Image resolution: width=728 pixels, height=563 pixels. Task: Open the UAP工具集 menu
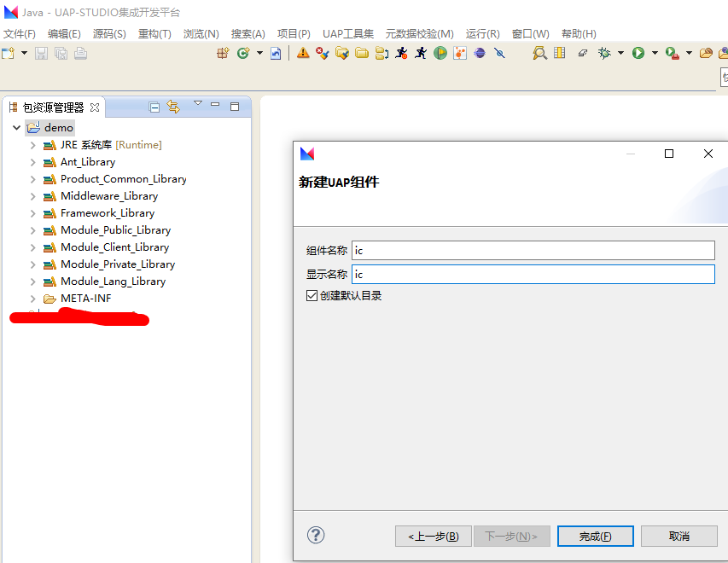click(x=348, y=34)
